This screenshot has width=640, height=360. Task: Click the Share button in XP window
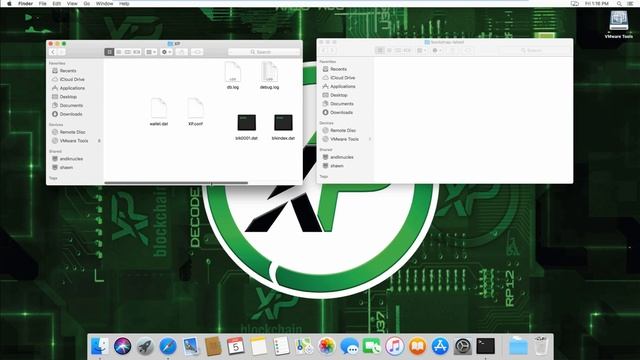182,52
